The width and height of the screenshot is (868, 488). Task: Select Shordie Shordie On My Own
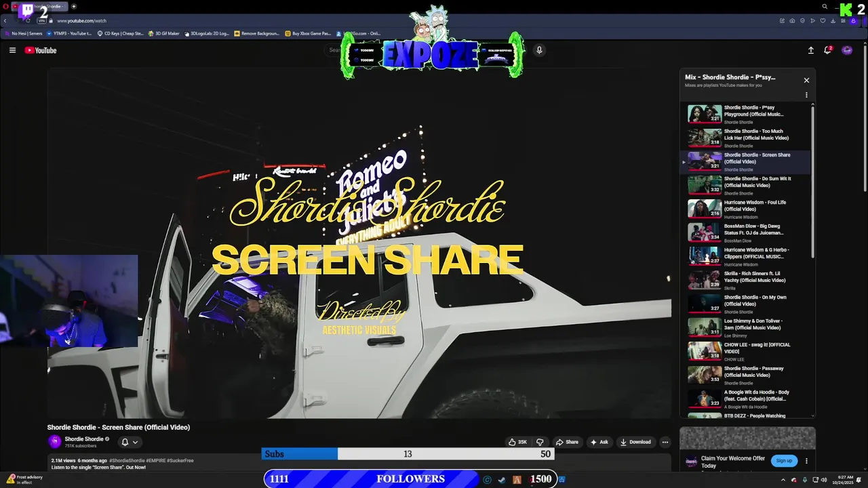(746, 304)
